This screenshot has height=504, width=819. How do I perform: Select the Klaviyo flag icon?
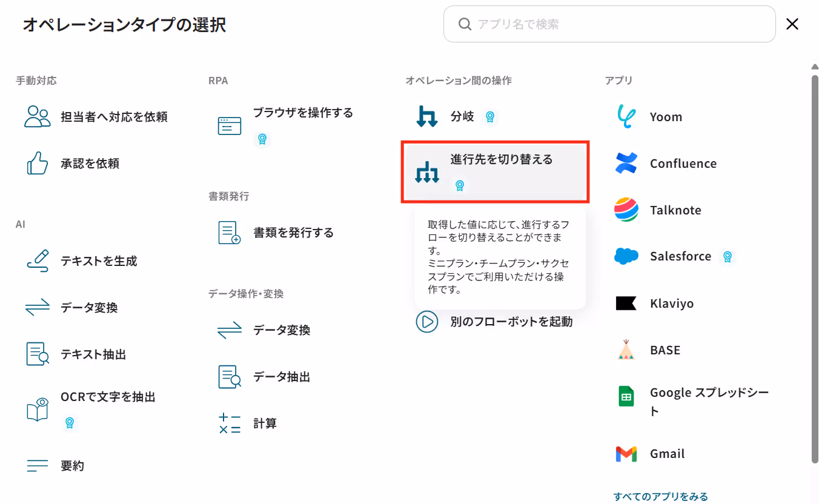[x=626, y=303]
